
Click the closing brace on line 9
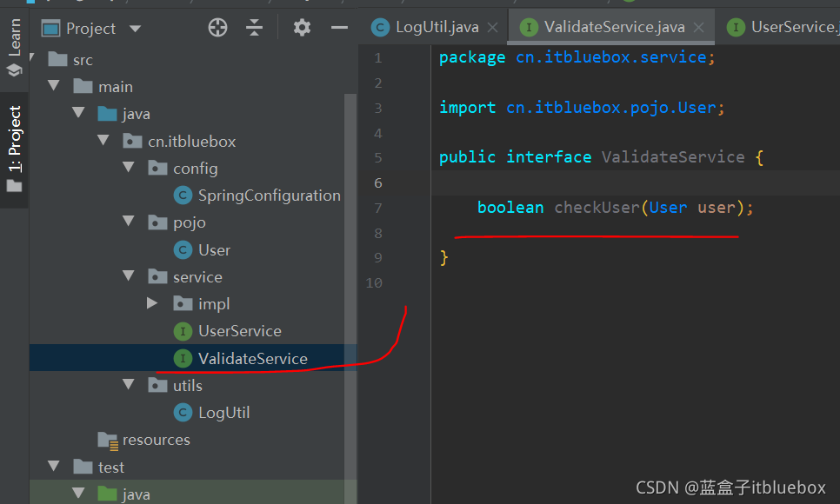click(x=443, y=257)
